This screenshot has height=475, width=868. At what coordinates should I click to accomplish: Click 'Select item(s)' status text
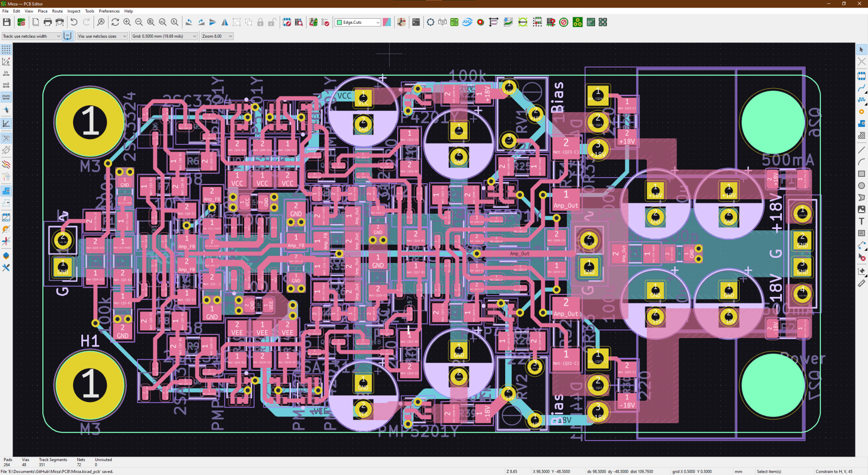[x=769, y=471]
